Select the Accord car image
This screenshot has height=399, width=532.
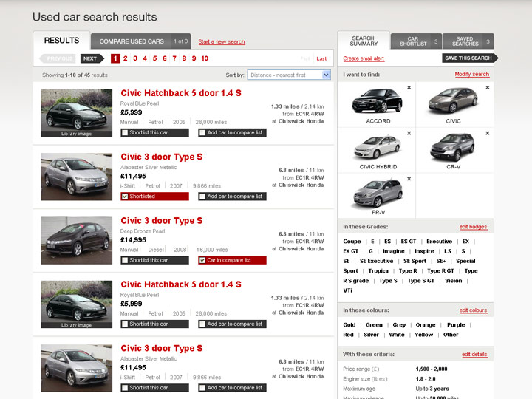click(378, 100)
